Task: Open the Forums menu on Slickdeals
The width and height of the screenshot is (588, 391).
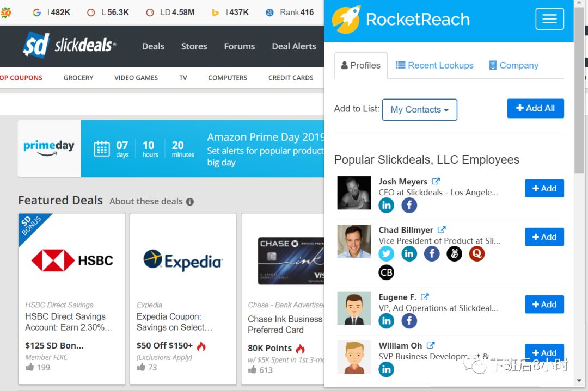Action: [239, 46]
